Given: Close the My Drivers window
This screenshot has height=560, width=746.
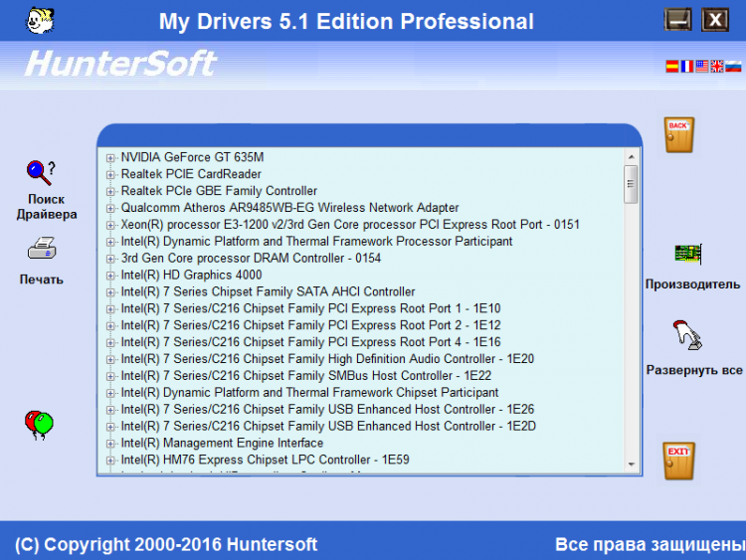Looking at the screenshot, I should click(715, 21).
